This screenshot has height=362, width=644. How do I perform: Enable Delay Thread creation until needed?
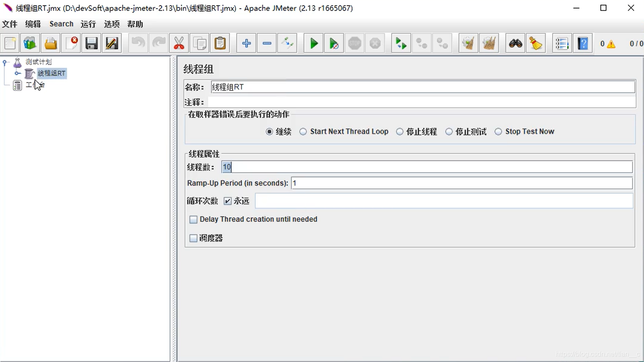coord(194,219)
